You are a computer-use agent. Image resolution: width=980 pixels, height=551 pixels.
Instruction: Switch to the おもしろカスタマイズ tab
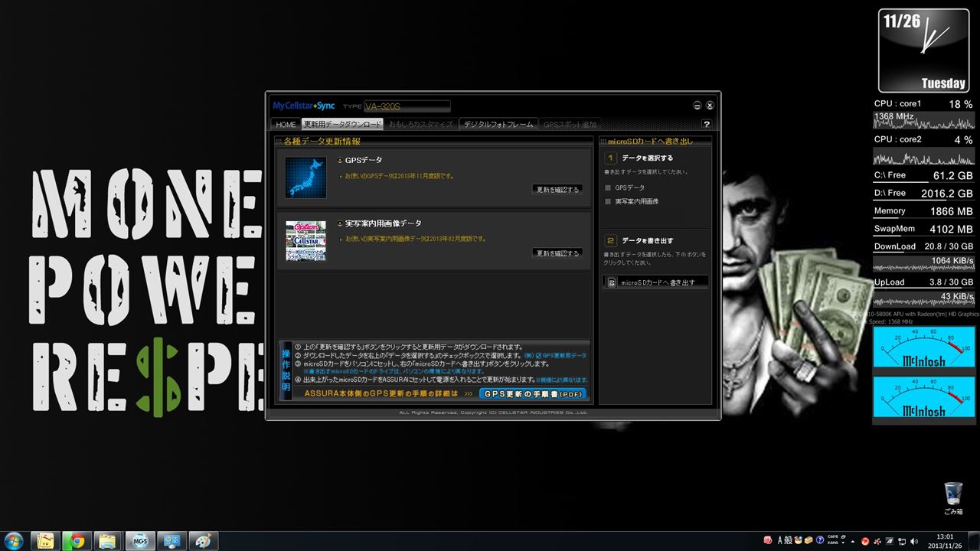click(421, 124)
